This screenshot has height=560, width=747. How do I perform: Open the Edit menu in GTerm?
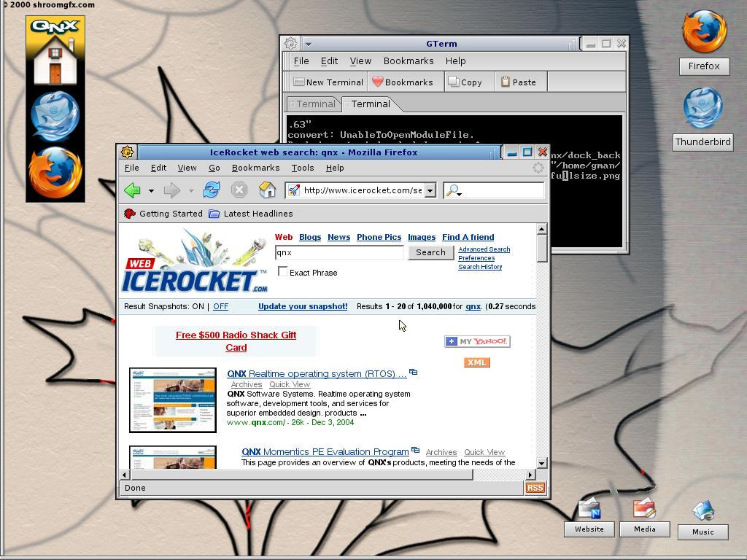(x=329, y=61)
